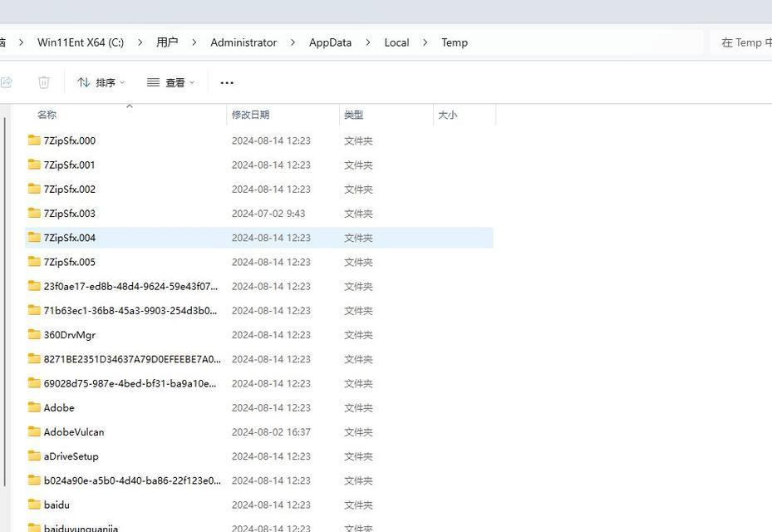Select folder icon of 7ZipSfx.001
Image resolution: width=772 pixels, height=532 pixels.
click(34, 164)
